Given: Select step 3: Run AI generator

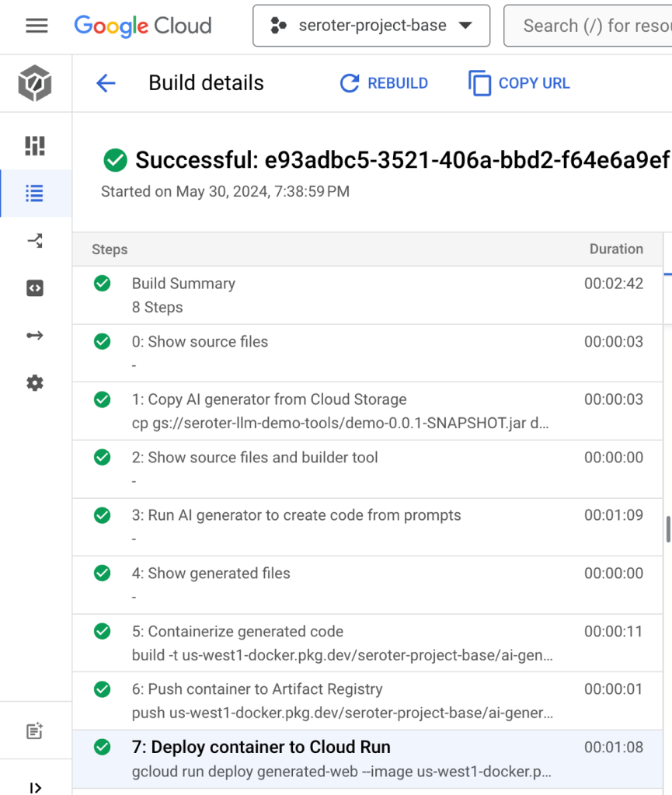Looking at the screenshot, I should pos(367,526).
